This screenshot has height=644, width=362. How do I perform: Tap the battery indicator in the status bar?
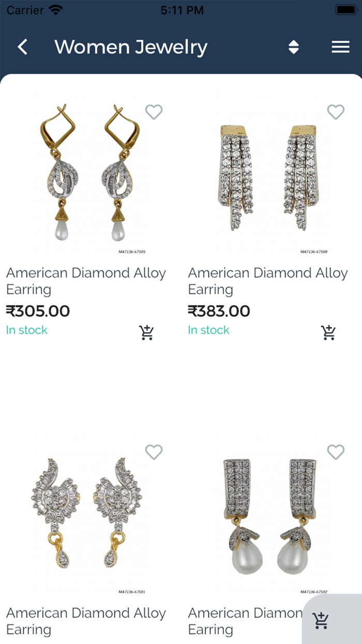[346, 9]
